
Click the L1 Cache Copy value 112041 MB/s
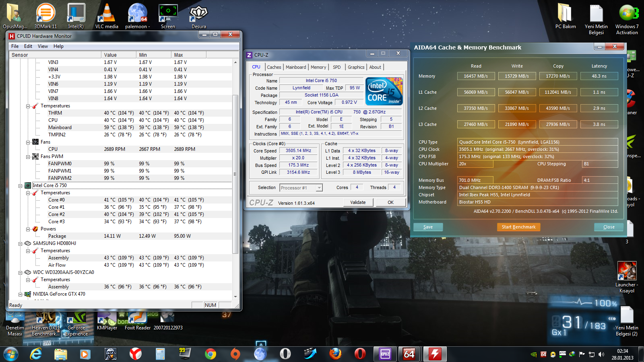pyautogui.click(x=558, y=92)
